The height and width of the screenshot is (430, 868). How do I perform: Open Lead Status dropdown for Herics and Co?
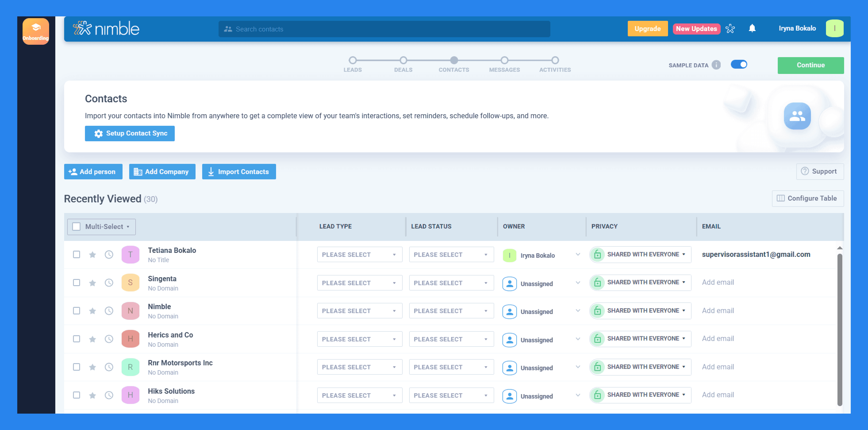coord(451,339)
